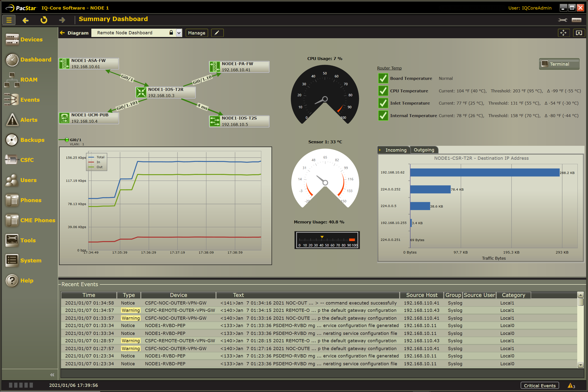The width and height of the screenshot is (588, 392).
Task: Click the Manage button
Action: (x=197, y=33)
